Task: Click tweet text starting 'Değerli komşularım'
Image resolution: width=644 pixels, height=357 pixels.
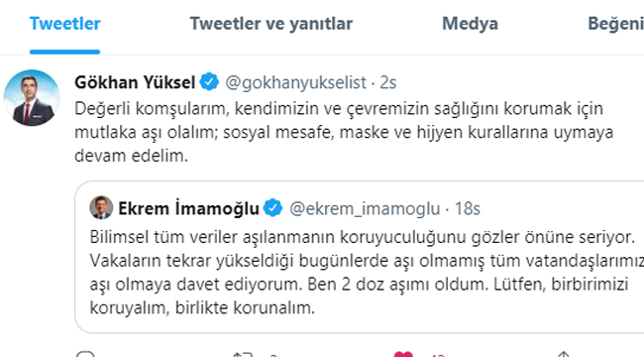Action: coord(344,132)
